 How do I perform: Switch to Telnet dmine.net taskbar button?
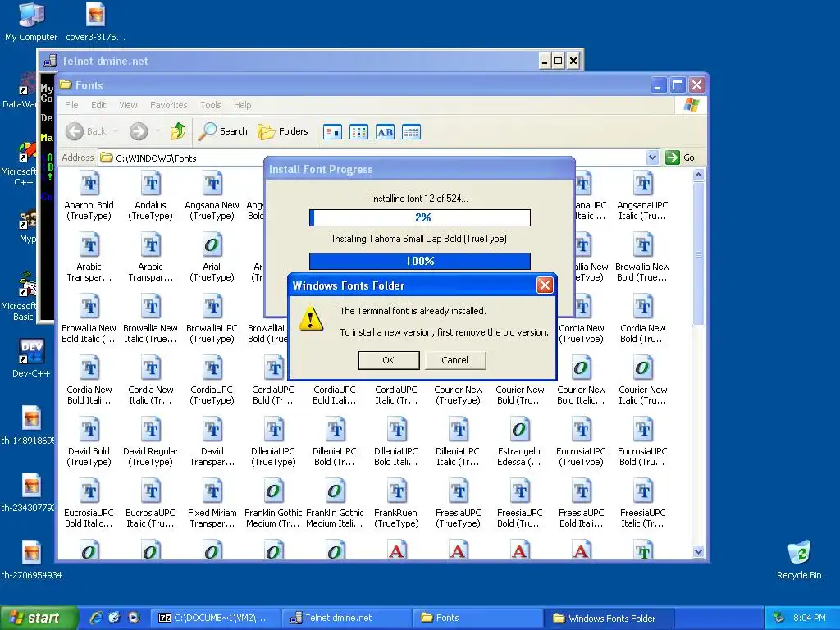(x=345, y=618)
